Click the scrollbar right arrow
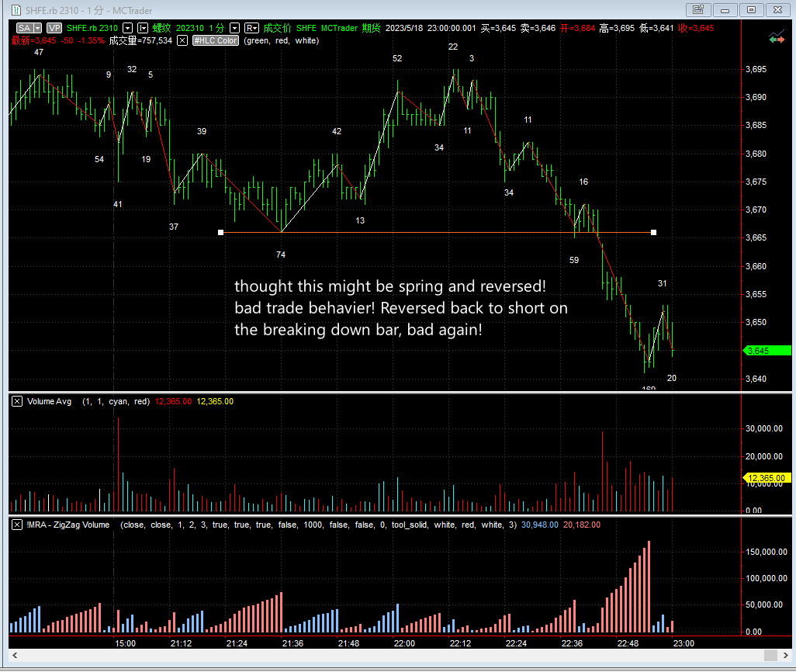Image resolution: width=796 pixels, height=672 pixels. click(x=785, y=655)
